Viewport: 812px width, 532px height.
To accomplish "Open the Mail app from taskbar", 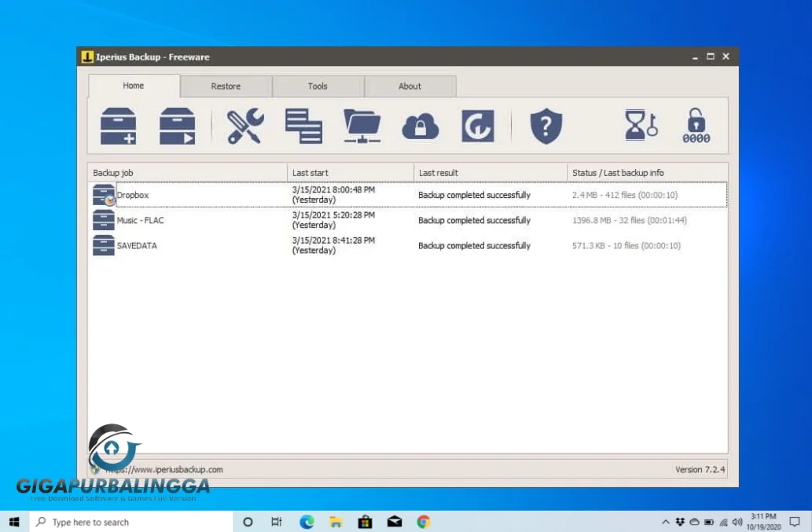I will 395,522.
